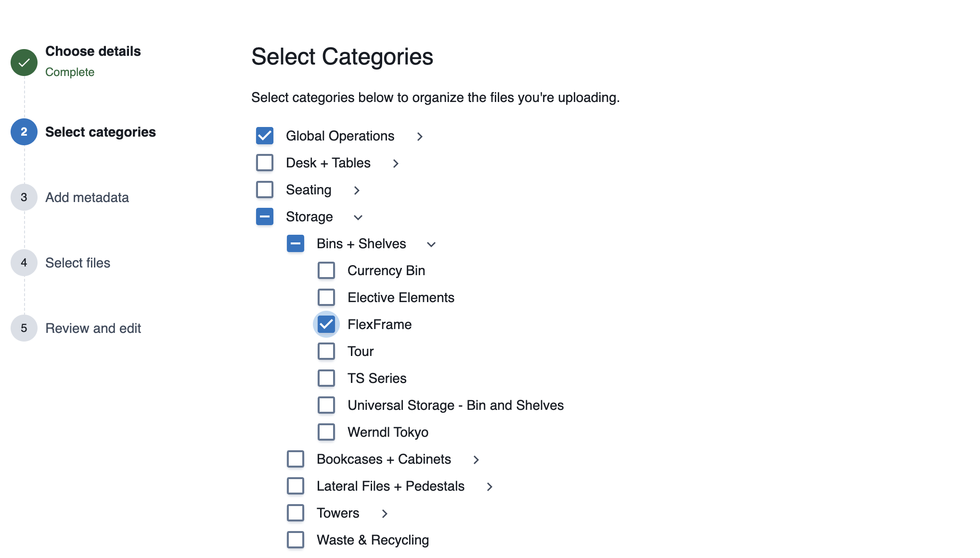Expand the Bookcases + Cabinets category
The image size is (980, 558).
(476, 460)
